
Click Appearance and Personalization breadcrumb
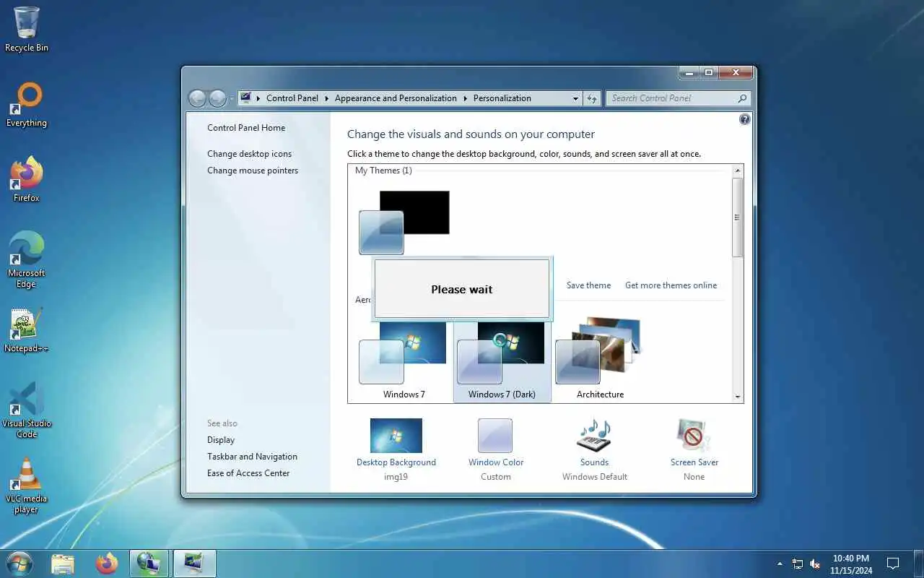click(x=396, y=98)
